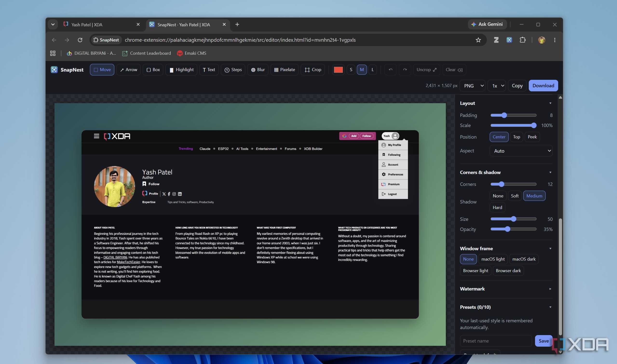Activate the Crop tool
This screenshot has height=364, width=617.
point(312,70)
